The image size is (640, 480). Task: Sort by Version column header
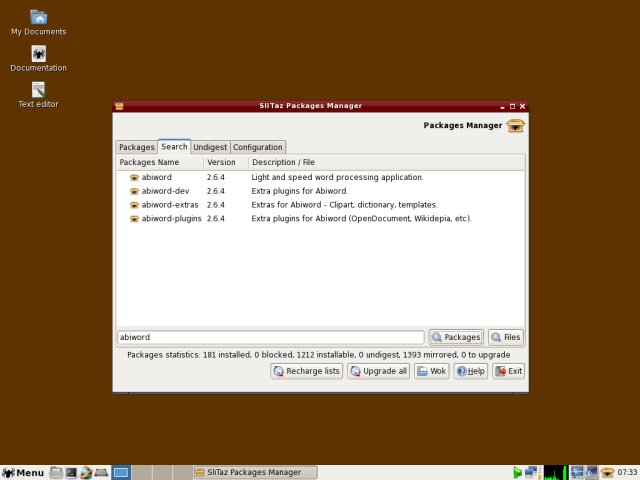[226, 162]
